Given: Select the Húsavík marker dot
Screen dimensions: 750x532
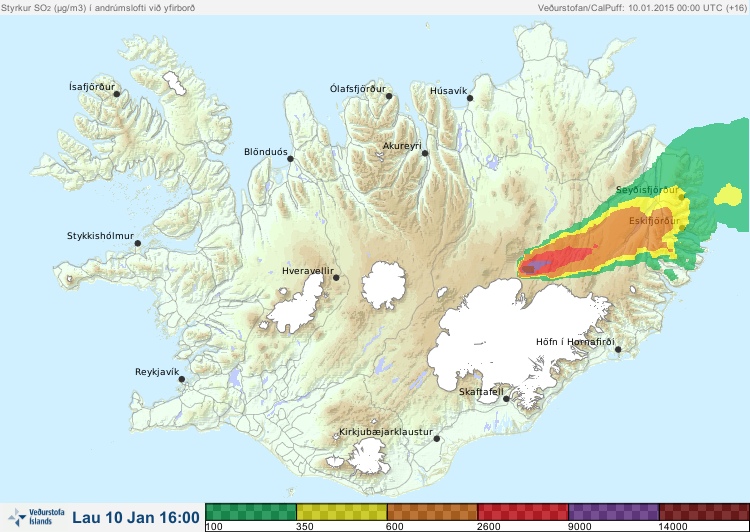Looking at the screenshot, I should [x=470, y=98].
